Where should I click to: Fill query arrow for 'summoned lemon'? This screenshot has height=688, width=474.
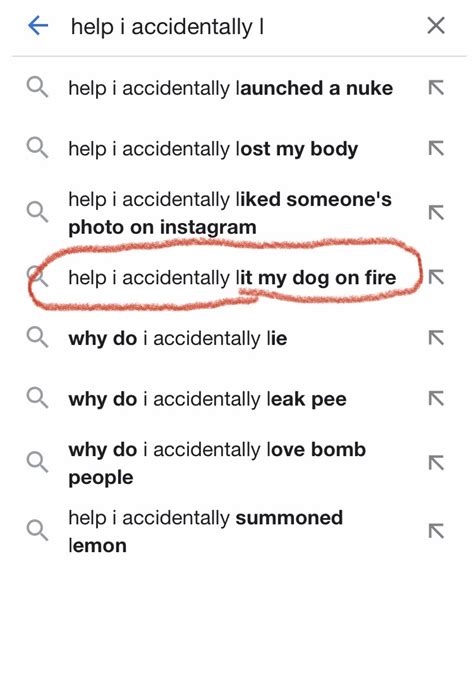pyautogui.click(x=436, y=531)
